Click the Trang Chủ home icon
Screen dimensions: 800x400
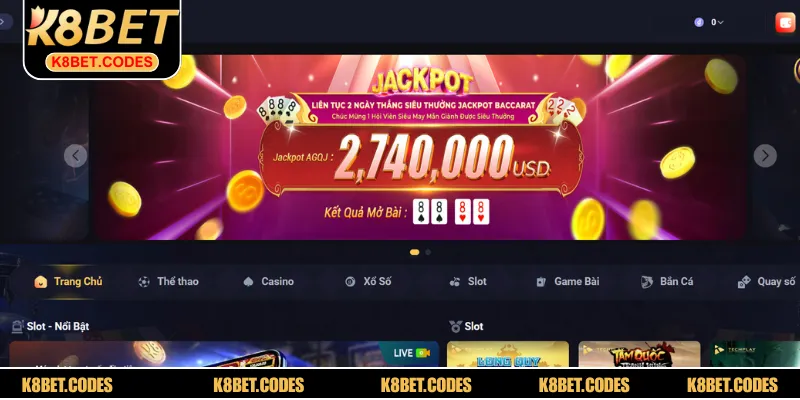tap(41, 282)
